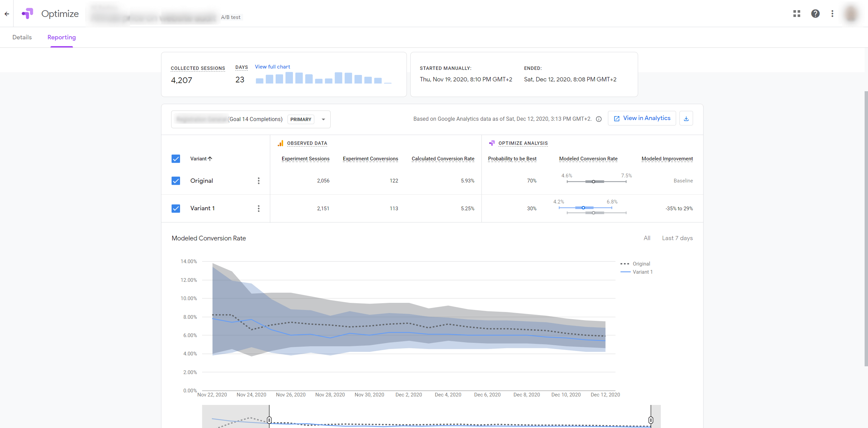Click the Last 7 days filter option
This screenshot has height=428, width=868.
677,238
